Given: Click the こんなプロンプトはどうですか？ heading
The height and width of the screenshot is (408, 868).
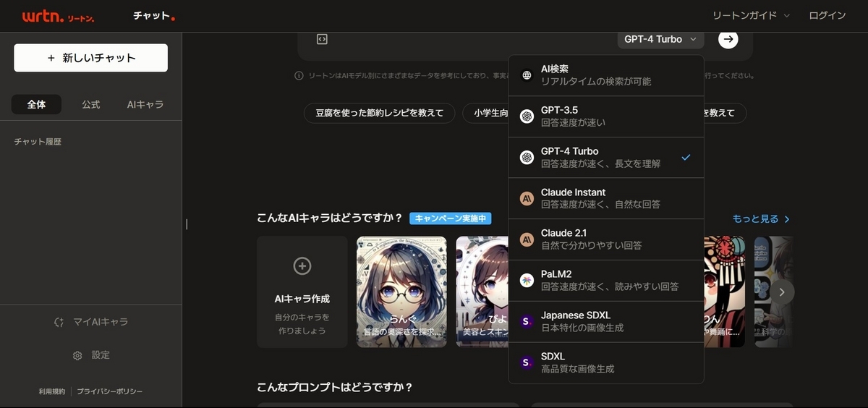Looking at the screenshot, I should tap(334, 387).
